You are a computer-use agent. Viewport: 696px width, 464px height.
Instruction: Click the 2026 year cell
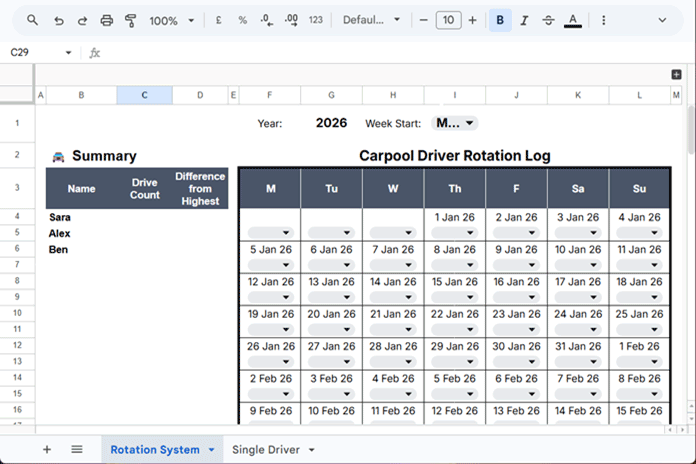click(x=331, y=123)
